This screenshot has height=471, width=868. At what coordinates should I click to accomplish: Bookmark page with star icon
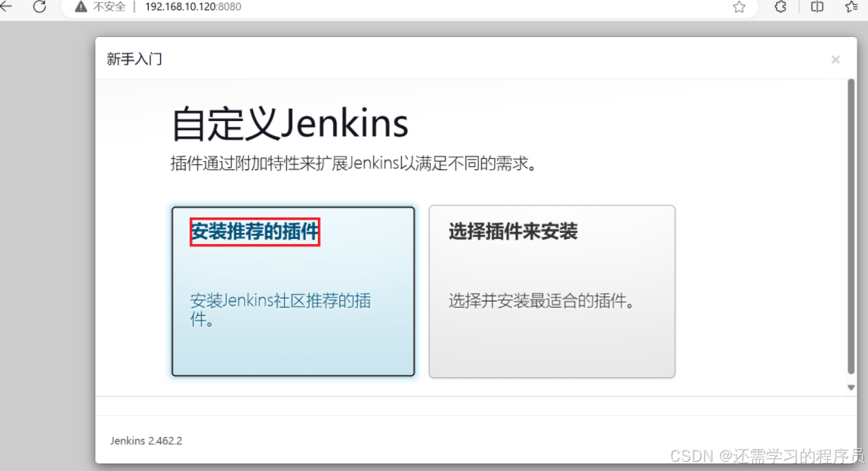click(739, 7)
